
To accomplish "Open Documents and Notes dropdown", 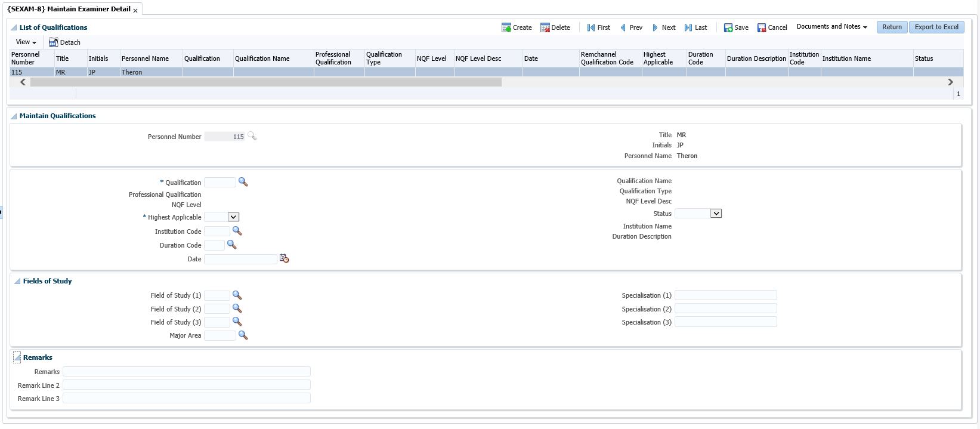I will point(831,27).
